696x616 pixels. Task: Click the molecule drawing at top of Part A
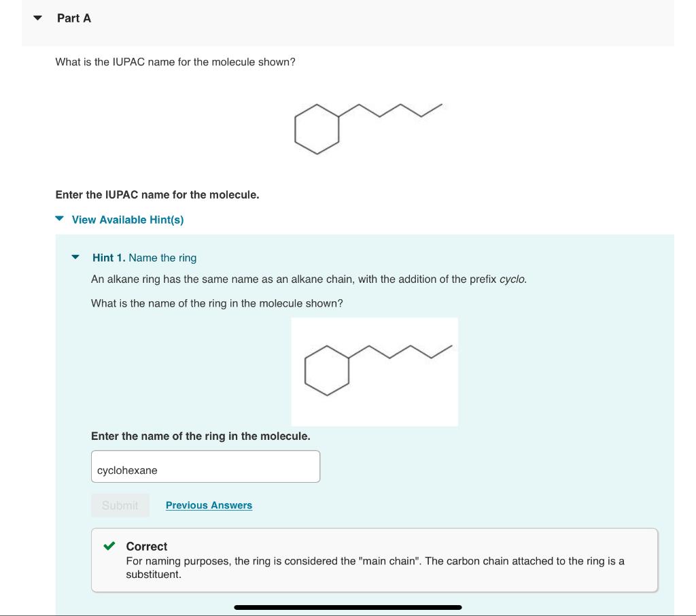pos(367,128)
